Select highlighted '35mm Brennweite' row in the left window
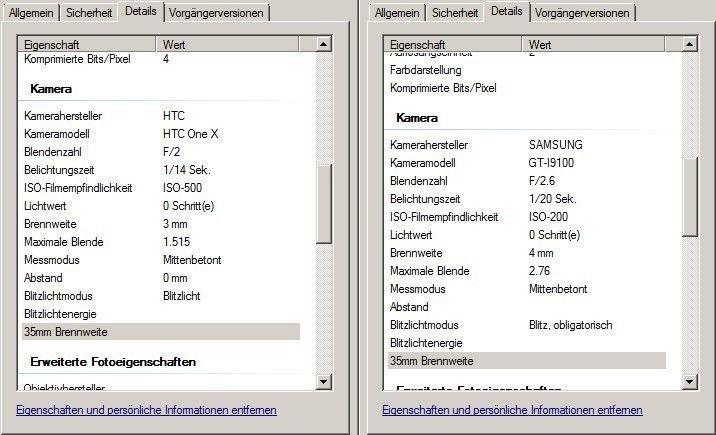 point(161,332)
